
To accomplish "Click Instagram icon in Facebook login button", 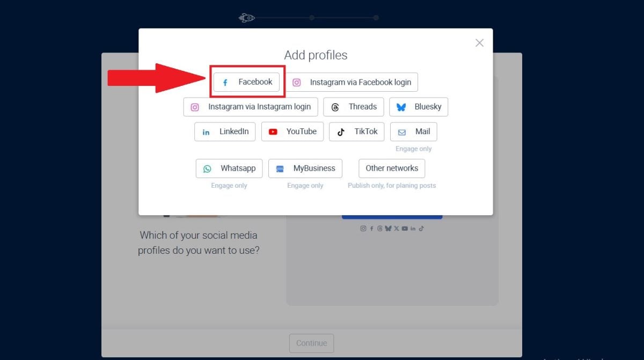I will 296,83.
